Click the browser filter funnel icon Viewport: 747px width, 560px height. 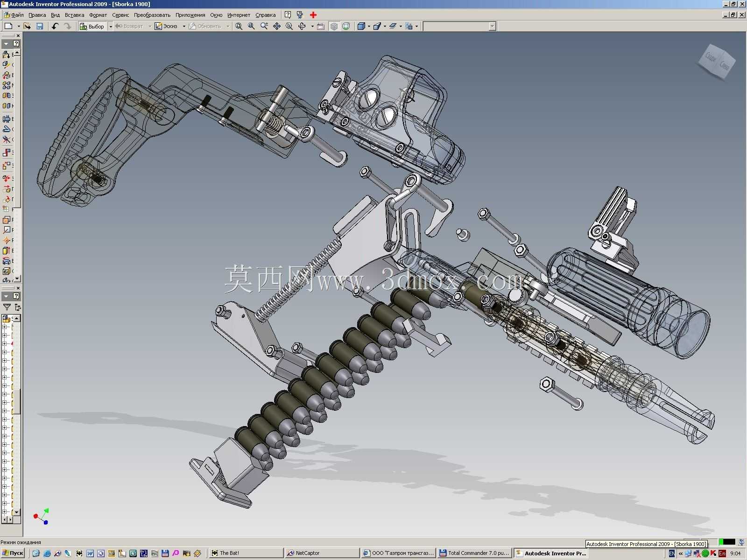(7, 307)
